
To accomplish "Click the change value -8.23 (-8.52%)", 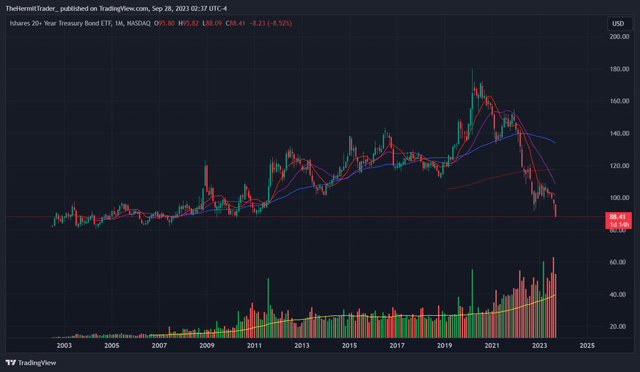I will [271, 24].
